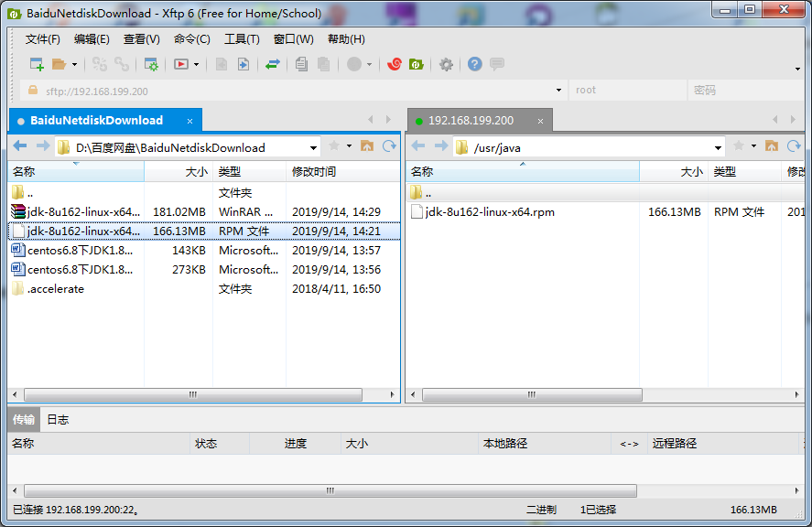Screen dimensions: 812x527
Task: Open the 工具(T) menu
Action: tap(242, 39)
